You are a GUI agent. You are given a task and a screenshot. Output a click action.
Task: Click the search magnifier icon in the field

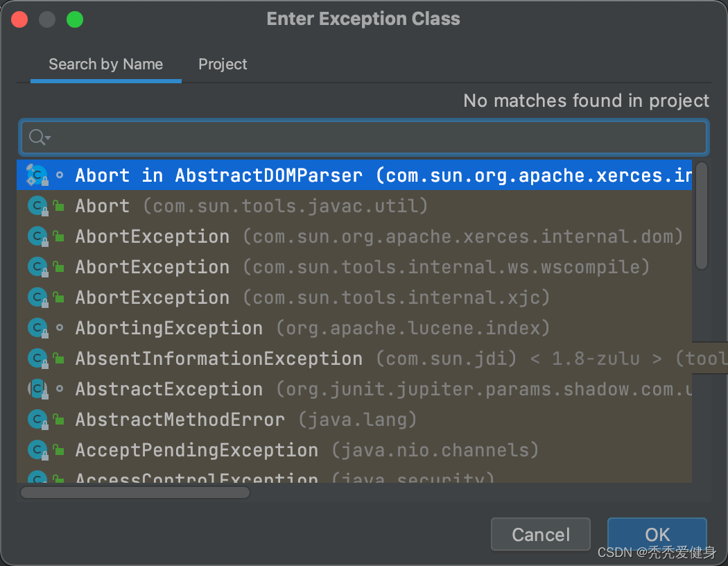[37, 137]
